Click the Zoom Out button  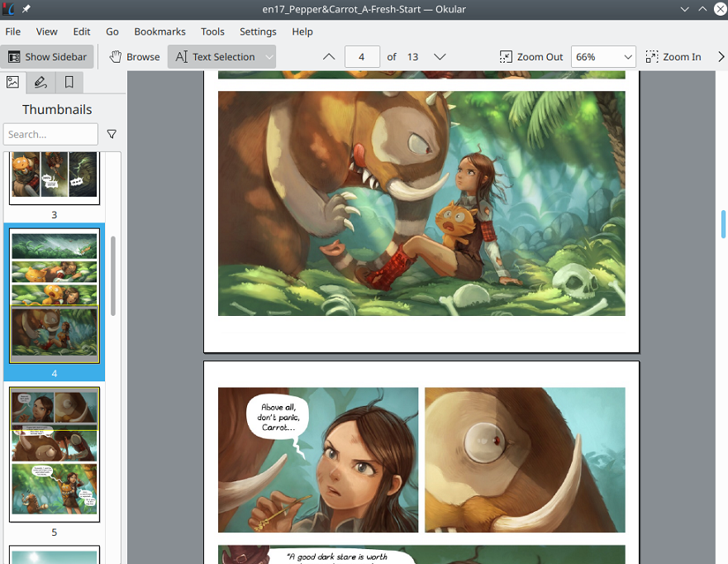[531, 57]
